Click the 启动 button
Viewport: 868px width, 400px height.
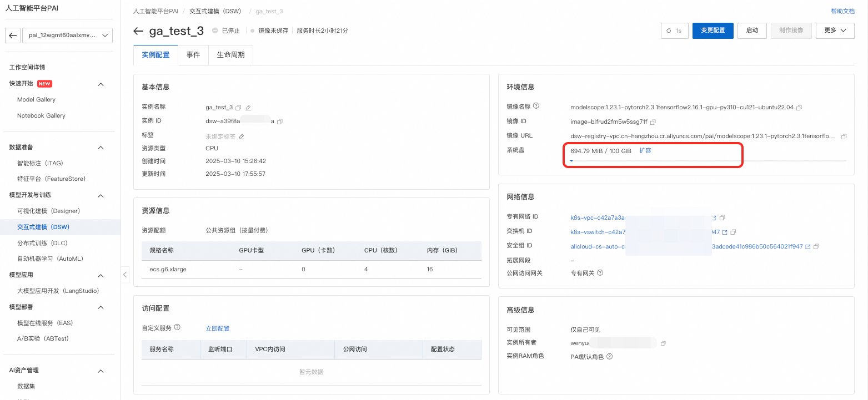point(752,31)
